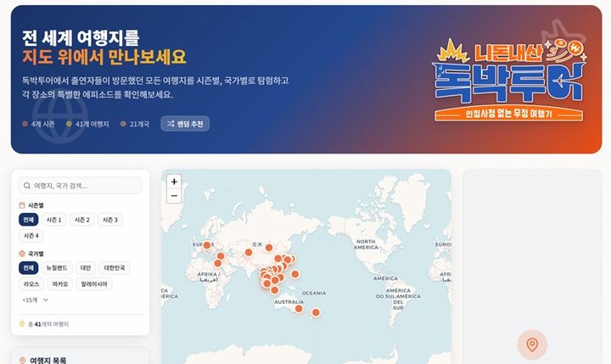Screen dimensions: 611x364
Task: Filter by 시즌 1
Action: 53,220
